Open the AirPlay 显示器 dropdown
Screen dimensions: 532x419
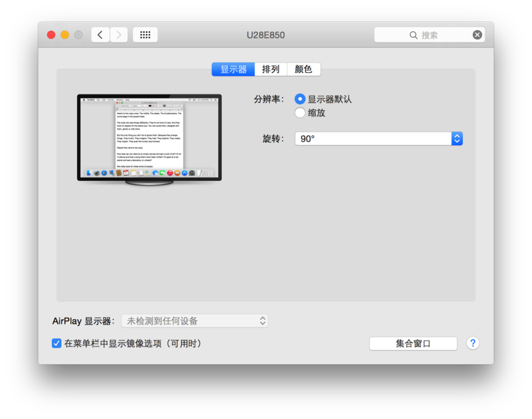(195, 321)
